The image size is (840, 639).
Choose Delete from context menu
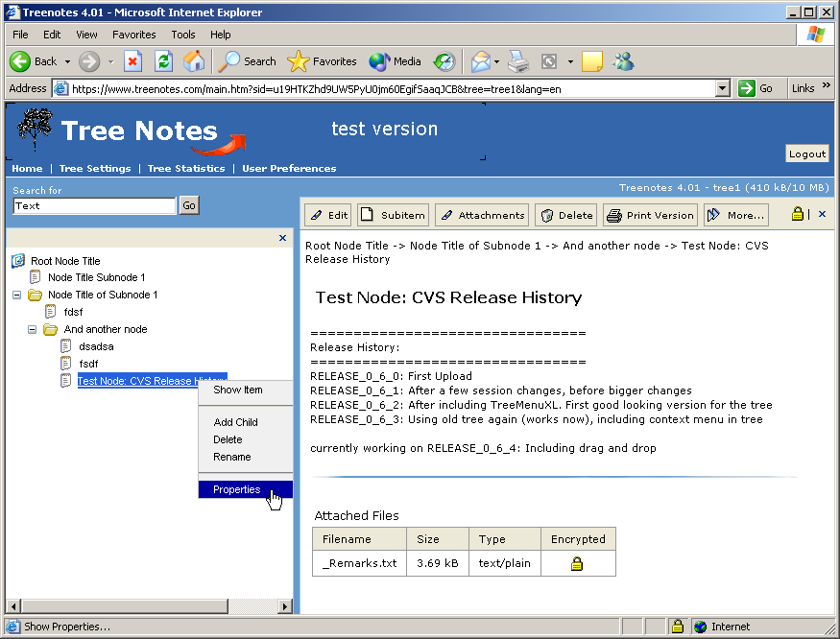228,439
